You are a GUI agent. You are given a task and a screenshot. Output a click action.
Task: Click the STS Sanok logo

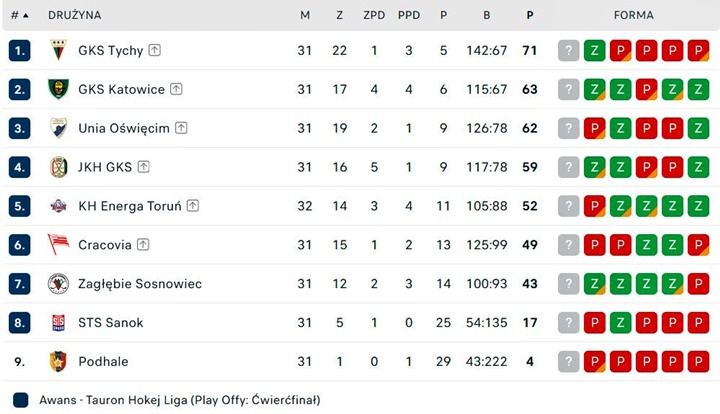(x=58, y=323)
